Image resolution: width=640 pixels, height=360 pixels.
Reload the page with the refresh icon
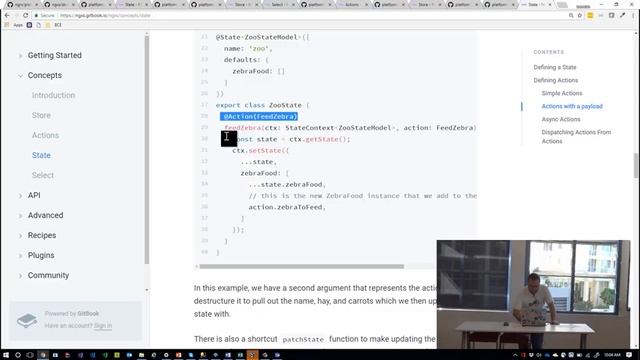coord(25,16)
